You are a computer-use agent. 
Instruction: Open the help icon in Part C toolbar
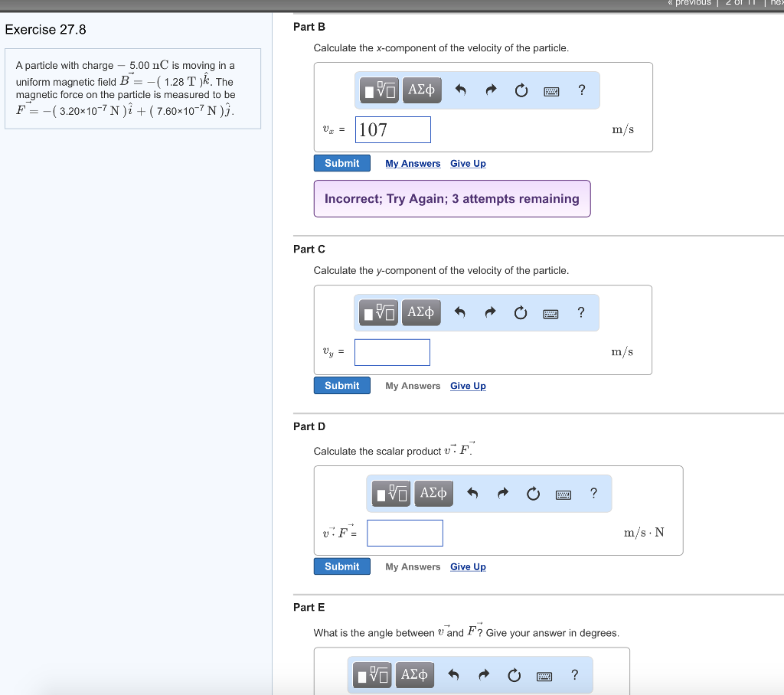(x=581, y=312)
